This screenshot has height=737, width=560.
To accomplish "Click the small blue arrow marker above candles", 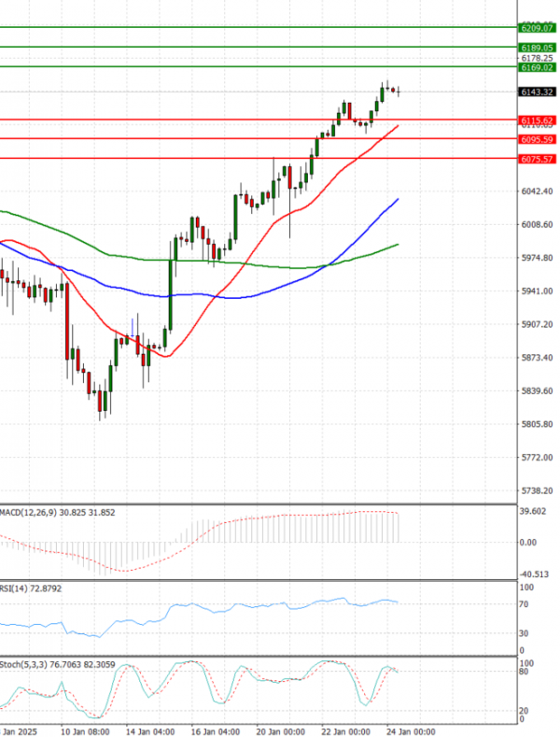I will click(x=133, y=328).
